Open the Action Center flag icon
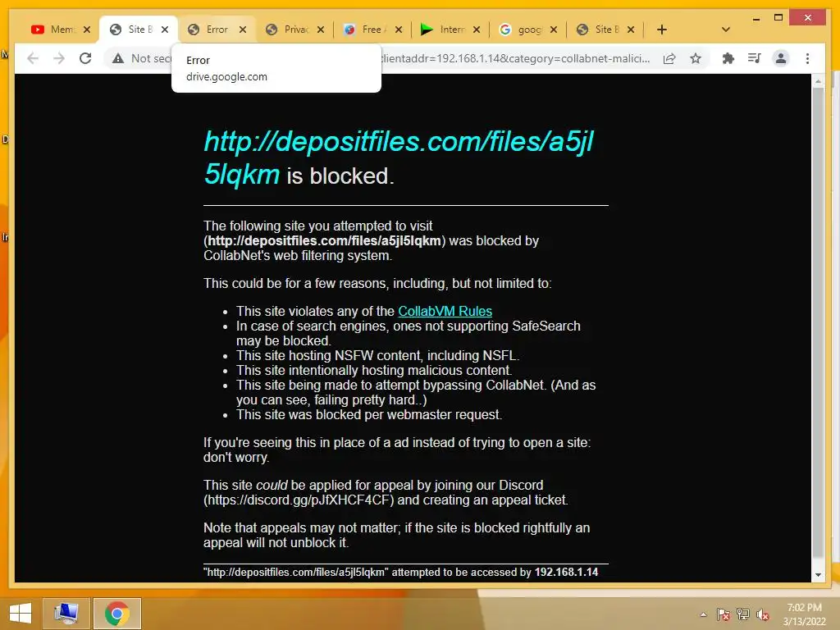 tap(724, 614)
